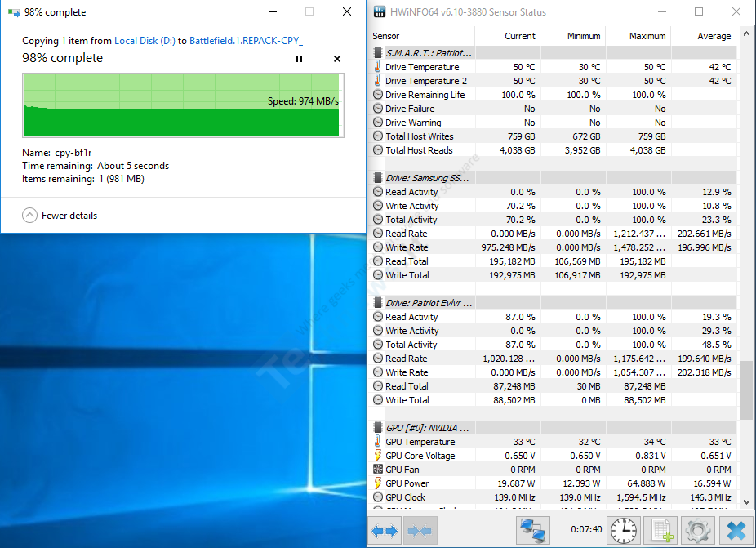
Task: Click the 192,975 MB current Write Total value
Action: click(513, 275)
